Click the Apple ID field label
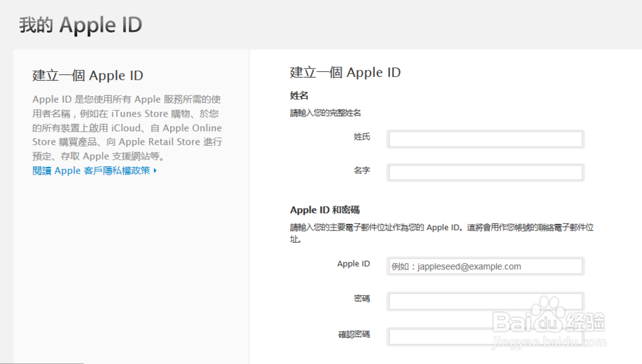Image resolution: width=642 pixels, height=364 pixels. [x=353, y=264]
